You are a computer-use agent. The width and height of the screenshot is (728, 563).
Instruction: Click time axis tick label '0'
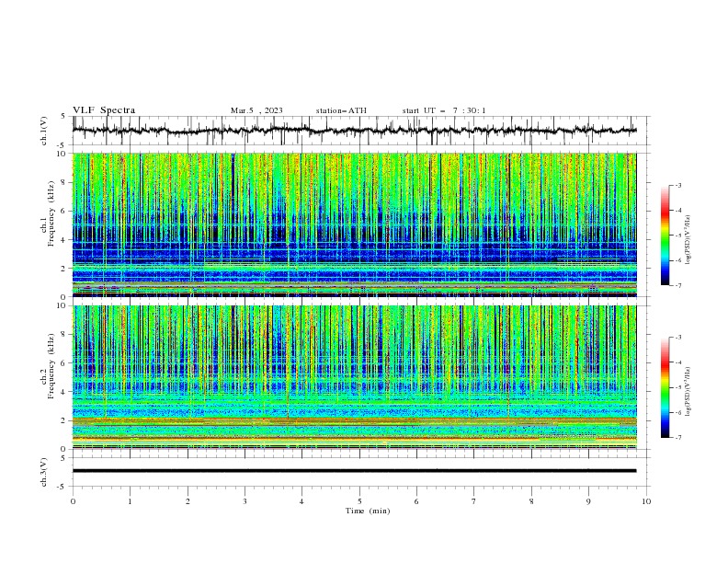click(73, 501)
